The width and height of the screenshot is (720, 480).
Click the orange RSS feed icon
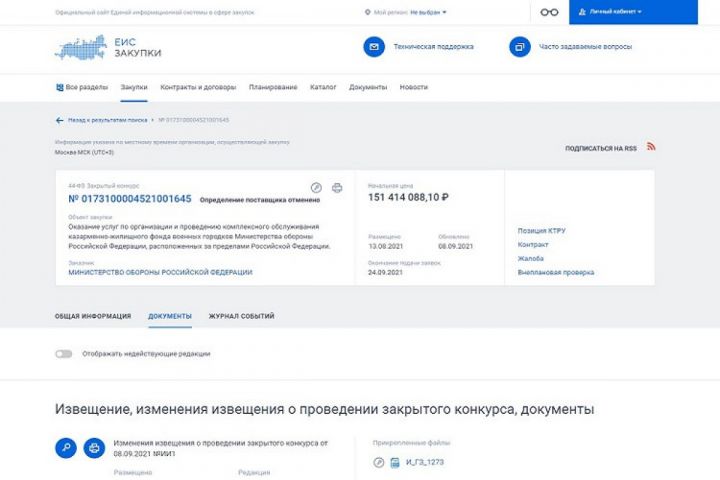651,147
